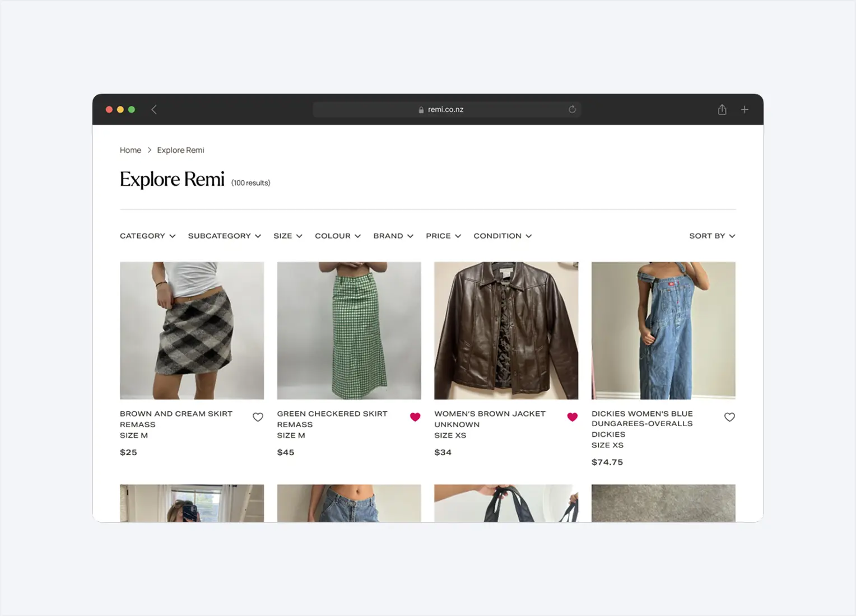Click the UNKNOWN brand label
This screenshot has height=616, width=856.
coord(457,424)
